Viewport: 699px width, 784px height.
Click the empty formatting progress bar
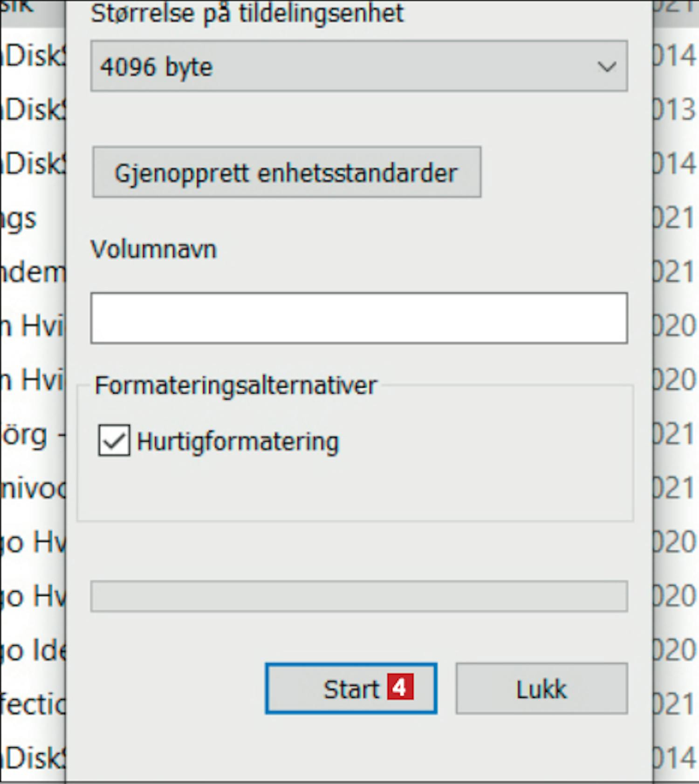click(359, 596)
